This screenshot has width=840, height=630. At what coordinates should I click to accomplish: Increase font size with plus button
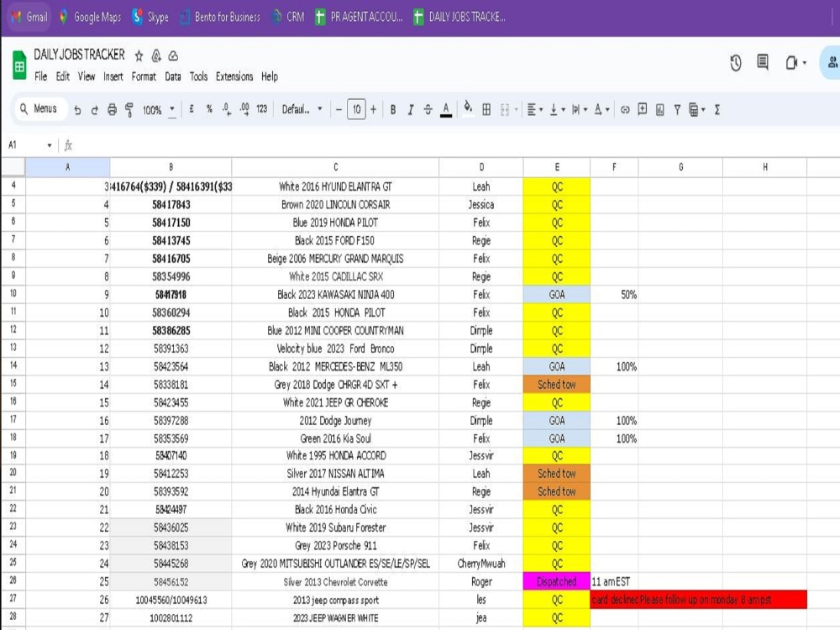(374, 110)
